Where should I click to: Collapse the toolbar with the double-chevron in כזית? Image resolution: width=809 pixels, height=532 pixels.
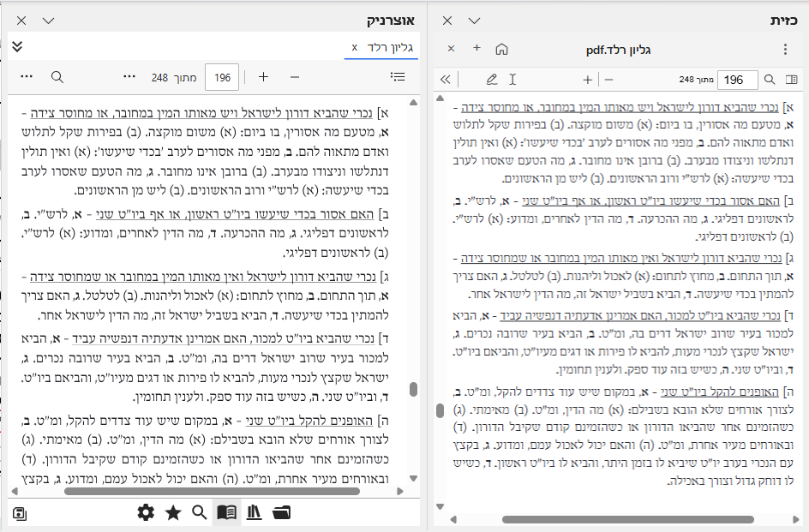[x=446, y=78]
